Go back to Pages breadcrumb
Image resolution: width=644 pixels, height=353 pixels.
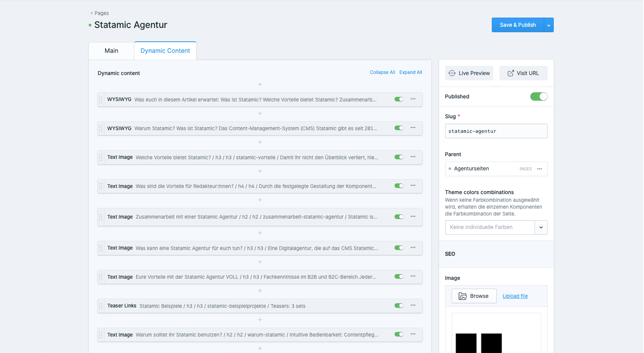tap(100, 13)
